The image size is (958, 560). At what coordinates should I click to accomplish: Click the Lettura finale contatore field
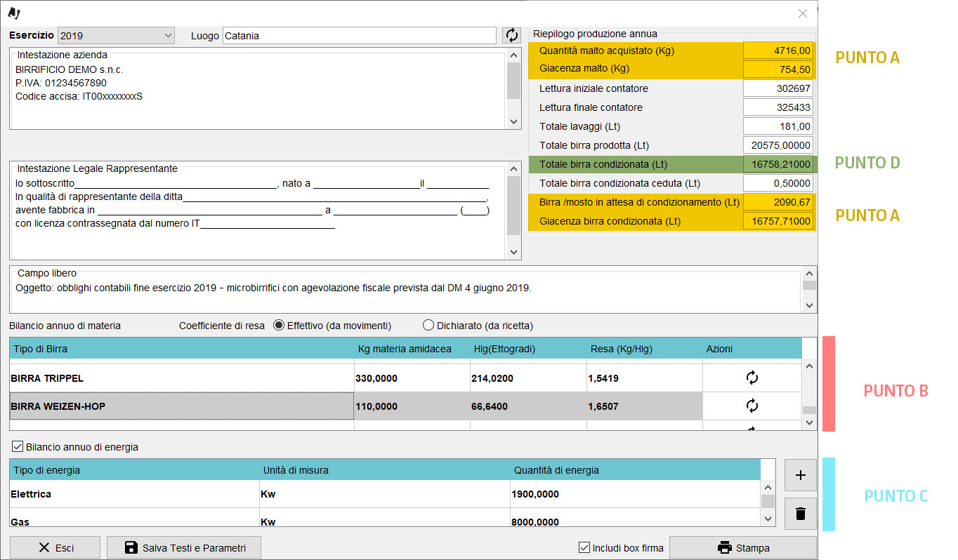tap(778, 107)
